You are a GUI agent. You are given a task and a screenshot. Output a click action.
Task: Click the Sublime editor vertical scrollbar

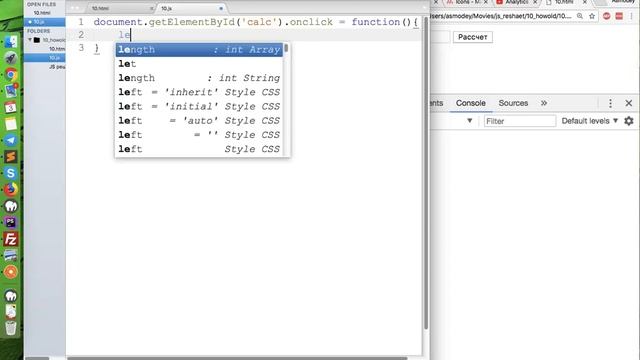(426, 173)
